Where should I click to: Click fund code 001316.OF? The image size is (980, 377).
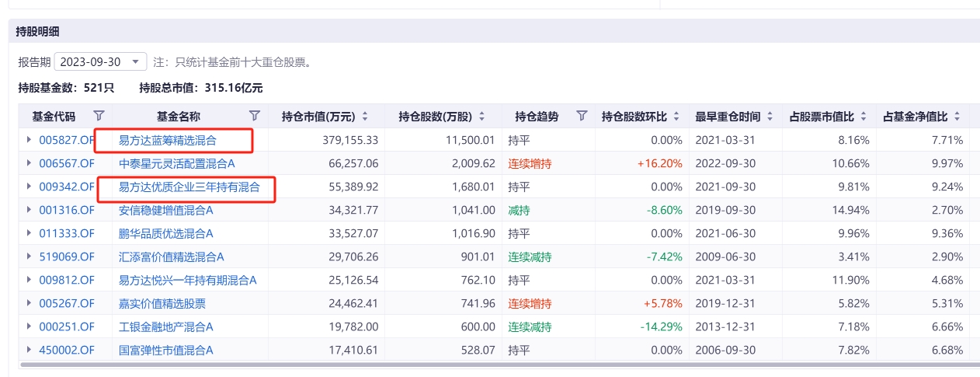[x=67, y=210]
